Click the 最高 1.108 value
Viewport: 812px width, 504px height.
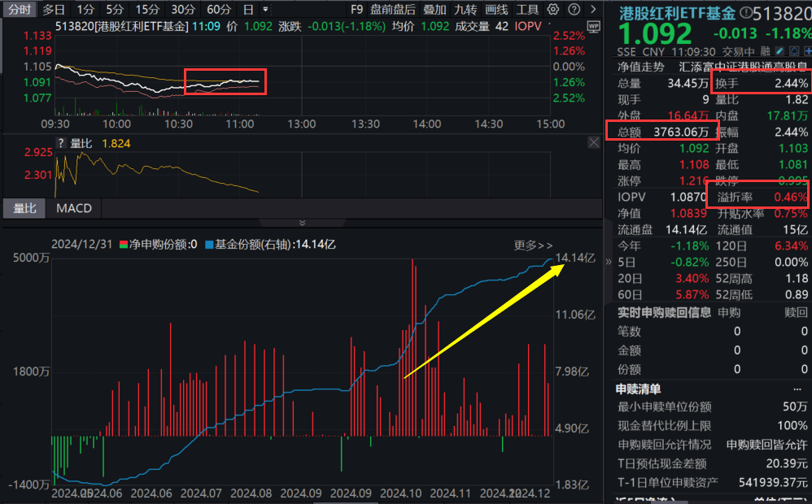(694, 164)
